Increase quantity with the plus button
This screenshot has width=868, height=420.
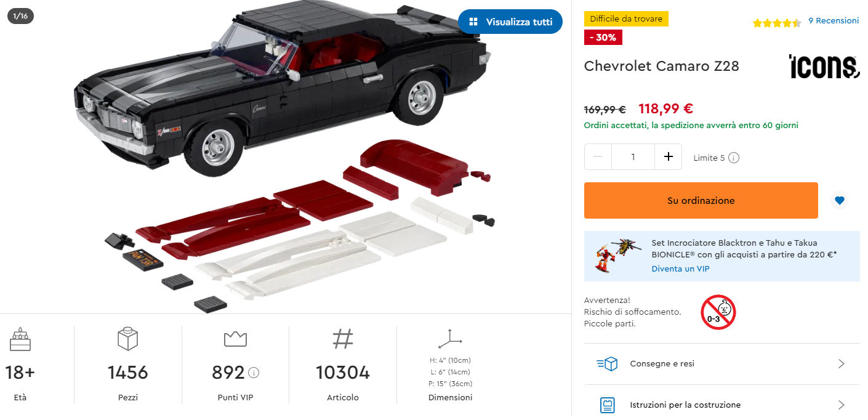[x=669, y=156]
